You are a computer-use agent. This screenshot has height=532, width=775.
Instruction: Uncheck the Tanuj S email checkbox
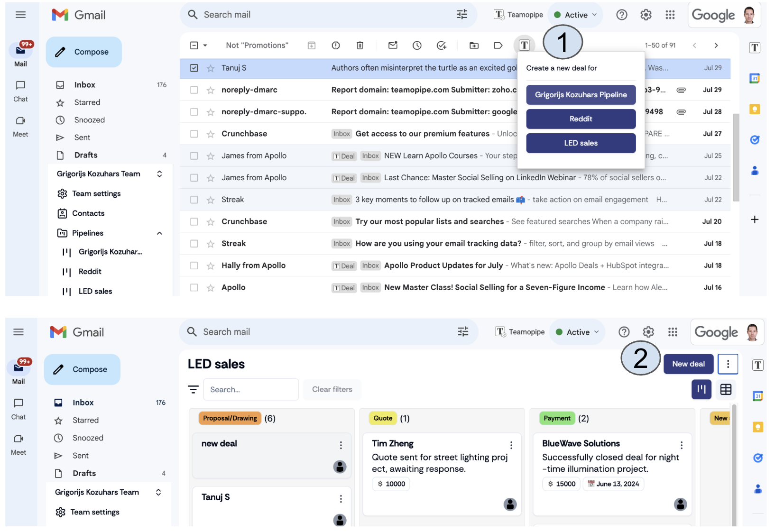[x=194, y=68]
